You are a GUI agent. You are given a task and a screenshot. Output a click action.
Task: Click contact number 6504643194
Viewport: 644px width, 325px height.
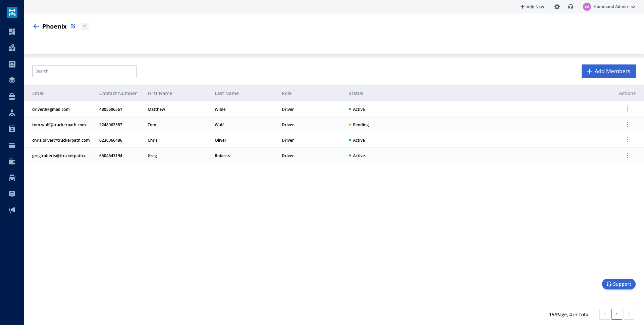tap(111, 155)
